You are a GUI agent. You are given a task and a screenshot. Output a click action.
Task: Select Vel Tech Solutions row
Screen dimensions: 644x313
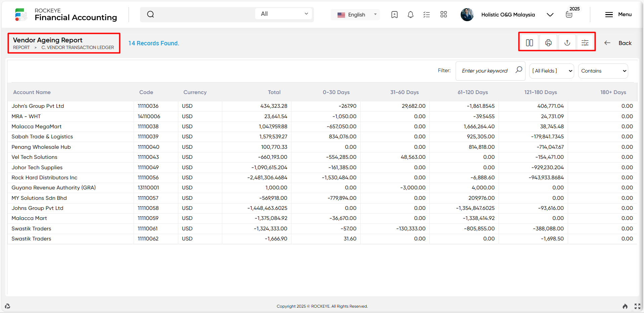[322, 157]
